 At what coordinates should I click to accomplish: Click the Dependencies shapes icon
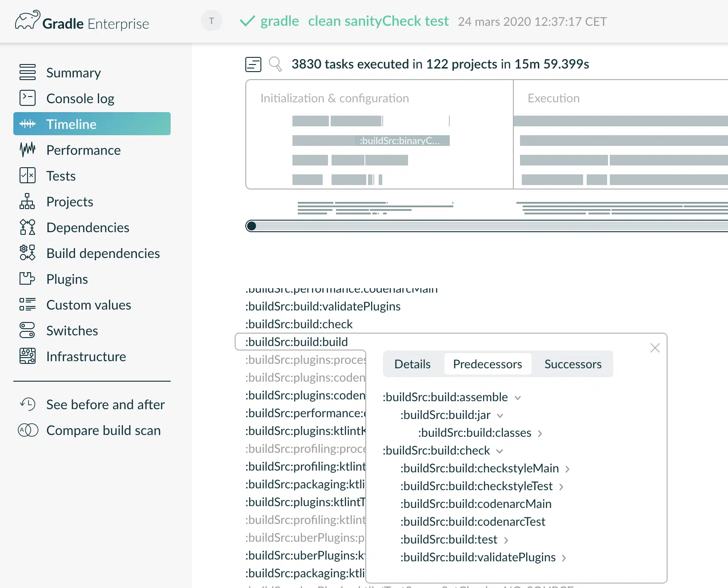(28, 227)
